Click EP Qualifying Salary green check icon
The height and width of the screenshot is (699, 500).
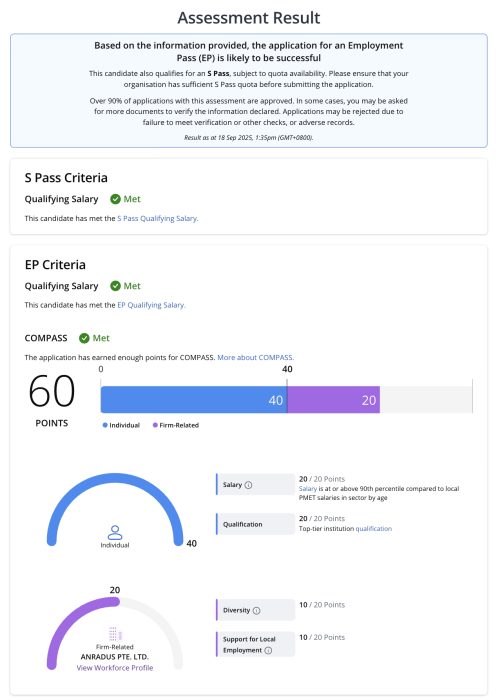(115, 286)
